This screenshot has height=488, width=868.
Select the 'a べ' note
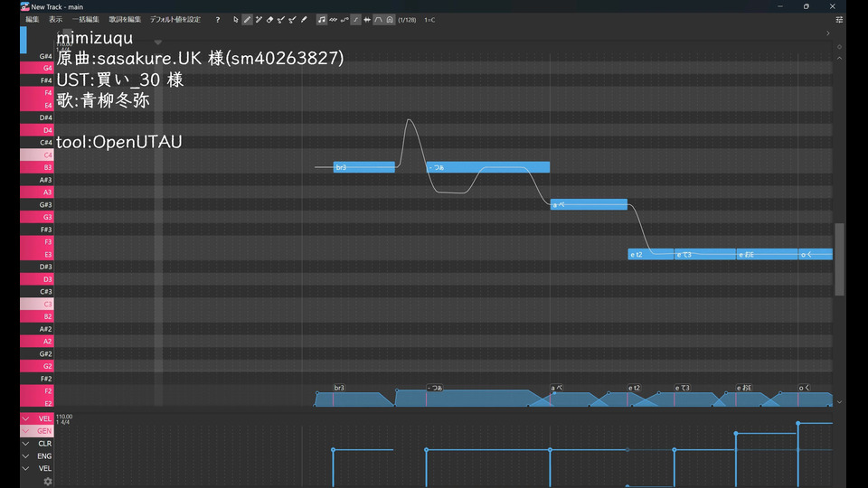(x=589, y=205)
